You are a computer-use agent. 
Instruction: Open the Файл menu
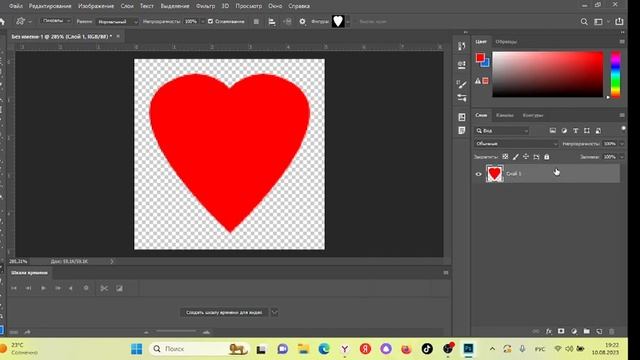click(16, 6)
